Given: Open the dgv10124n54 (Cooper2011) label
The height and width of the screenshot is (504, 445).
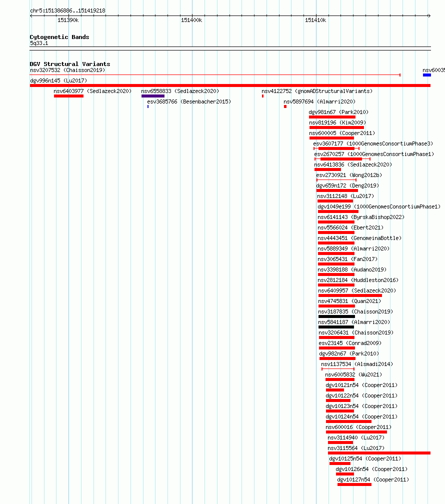Looking at the screenshot, I should 361,416.
